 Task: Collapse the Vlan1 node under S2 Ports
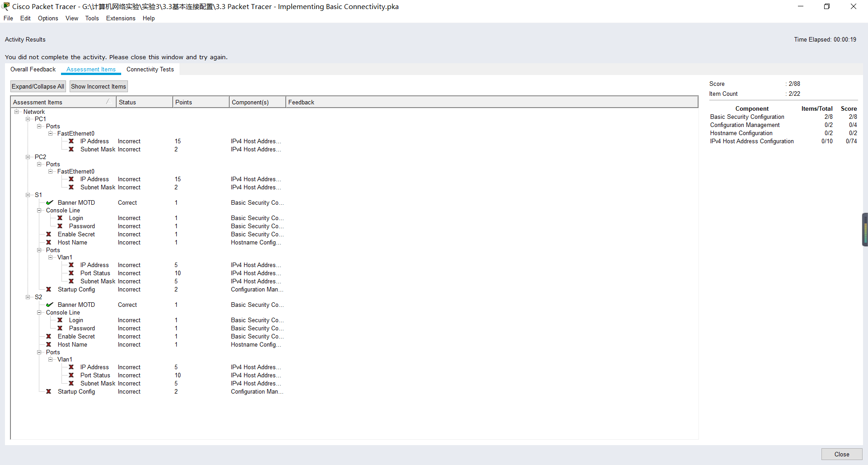tap(51, 360)
